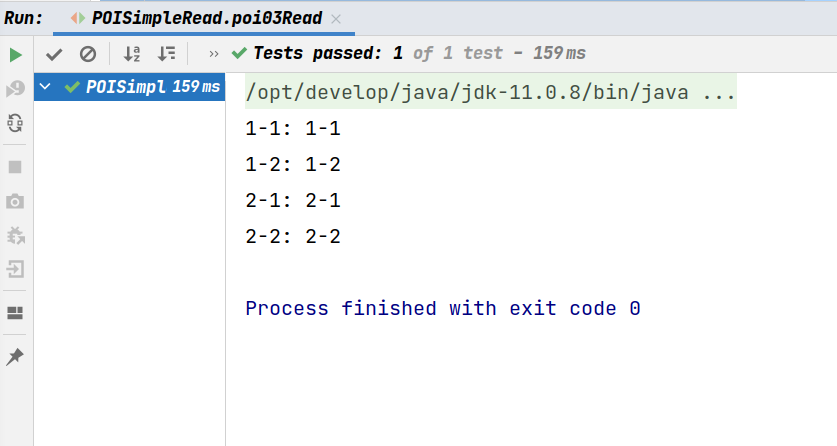Toggle Show Passed tests checkmark
Image resolution: width=837 pixels, height=446 pixels.
click(54, 54)
